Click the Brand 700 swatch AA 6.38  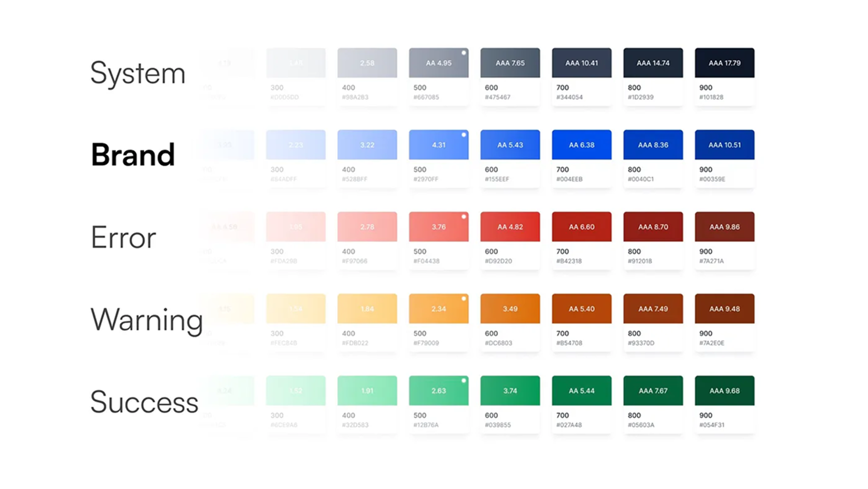581,145
